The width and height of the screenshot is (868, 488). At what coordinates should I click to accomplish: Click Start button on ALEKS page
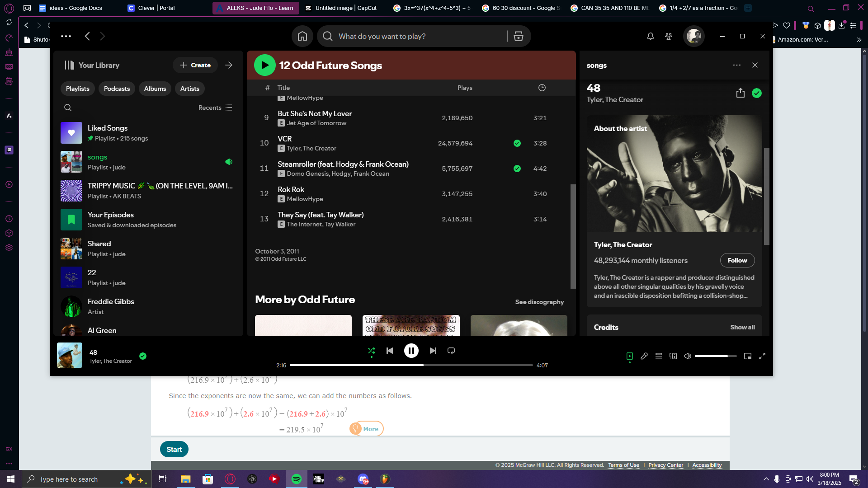coord(174,449)
